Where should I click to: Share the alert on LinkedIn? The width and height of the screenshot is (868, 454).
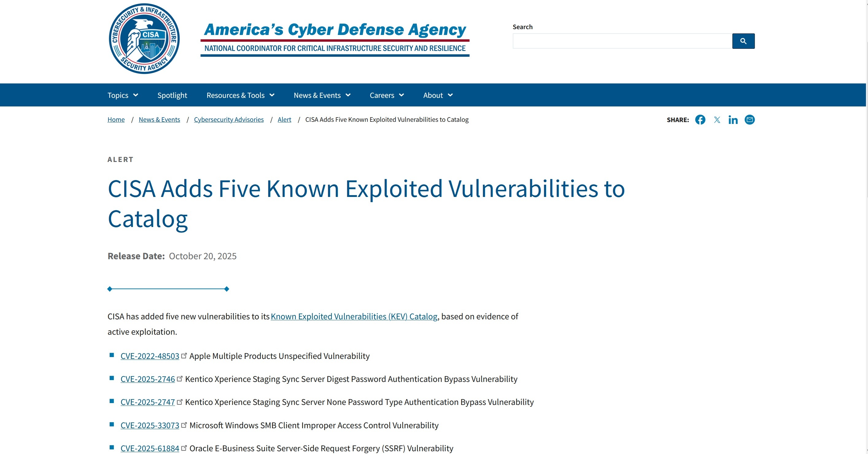pos(733,120)
